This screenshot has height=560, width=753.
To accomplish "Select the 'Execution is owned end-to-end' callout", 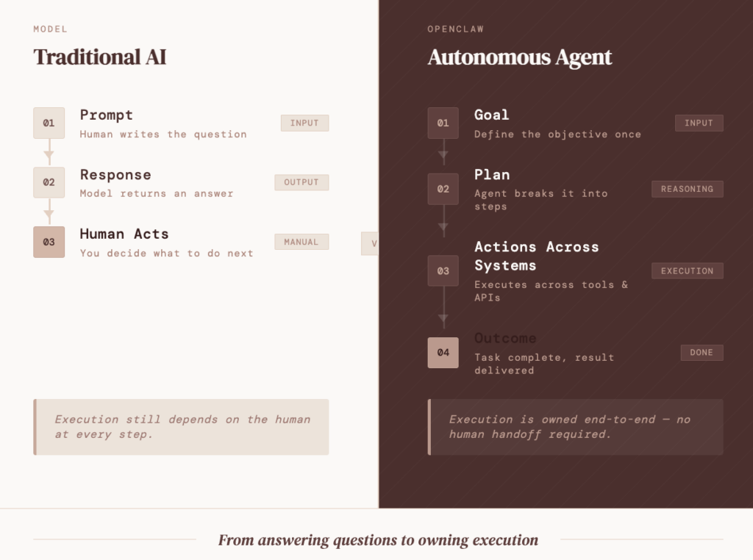I will (576, 426).
